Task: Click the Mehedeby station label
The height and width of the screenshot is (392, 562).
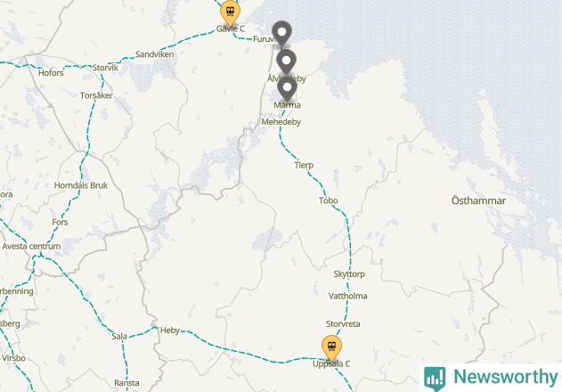Action: coord(281,122)
